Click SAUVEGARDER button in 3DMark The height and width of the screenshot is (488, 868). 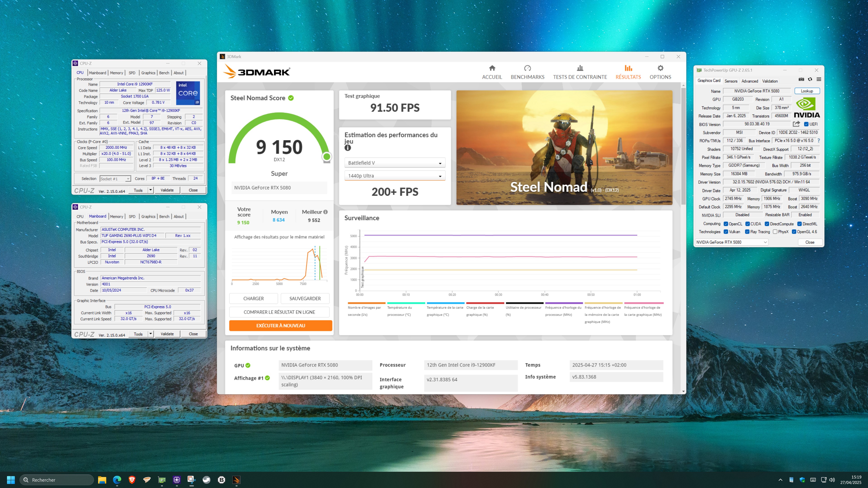305,298
